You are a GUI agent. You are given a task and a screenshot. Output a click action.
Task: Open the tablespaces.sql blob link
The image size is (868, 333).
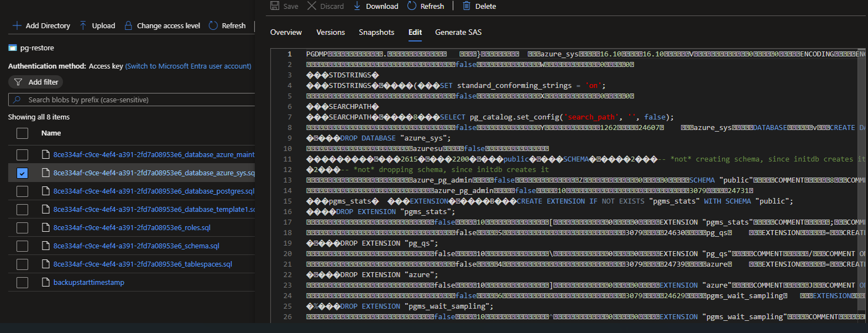143,264
